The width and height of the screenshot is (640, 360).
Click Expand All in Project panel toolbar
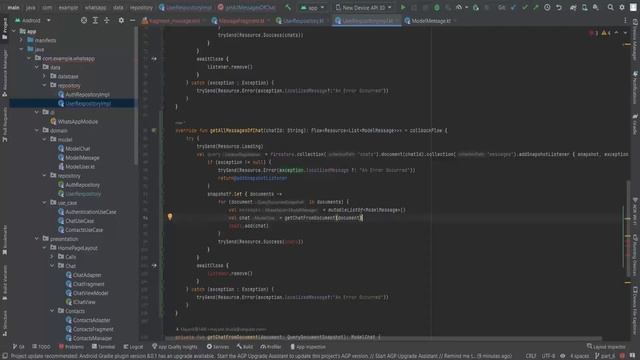[95, 20]
